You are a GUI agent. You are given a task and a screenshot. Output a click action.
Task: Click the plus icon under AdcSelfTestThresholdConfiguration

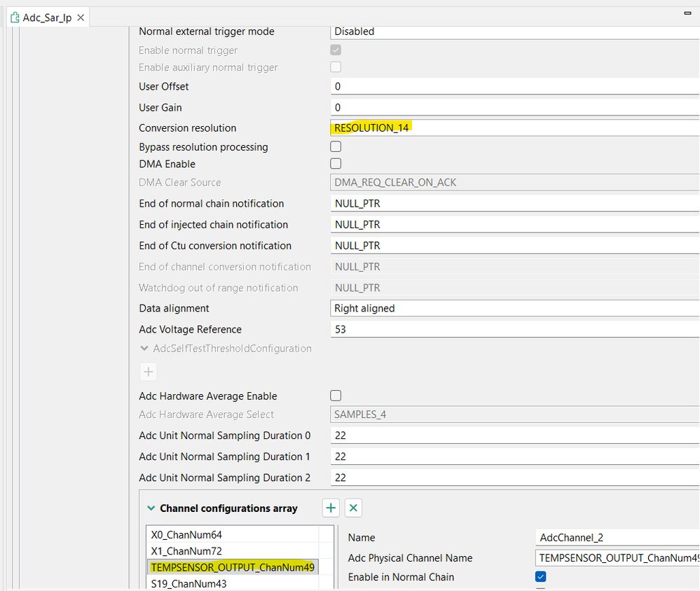coord(148,371)
